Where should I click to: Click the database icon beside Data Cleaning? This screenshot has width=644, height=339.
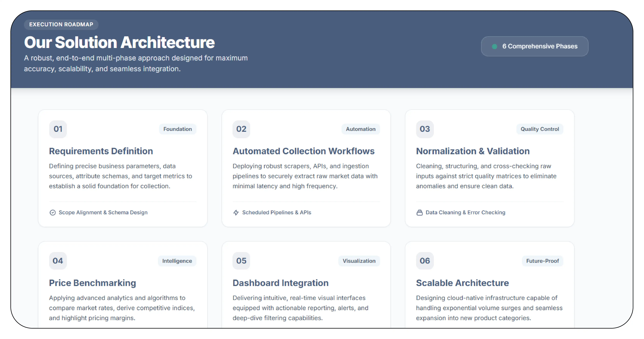pyautogui.click(x=419, y=212)
